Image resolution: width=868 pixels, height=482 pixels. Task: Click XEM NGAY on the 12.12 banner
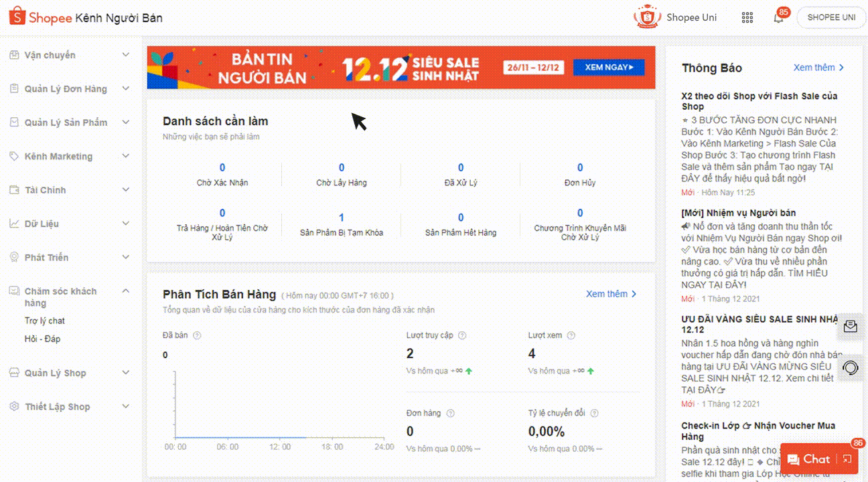(608, 67)
